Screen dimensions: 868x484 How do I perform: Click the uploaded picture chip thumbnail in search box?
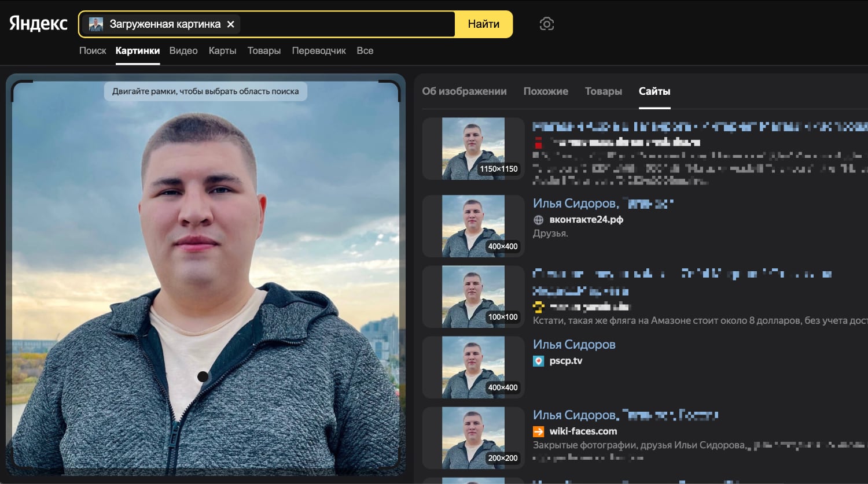pyautogui.click(x=96, y=24)
